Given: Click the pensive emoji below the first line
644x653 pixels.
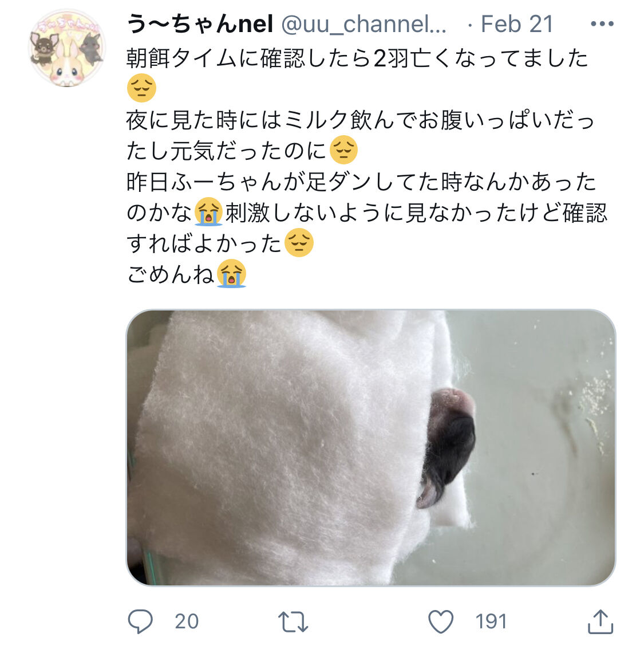Looking at the screenshot, I should pyautogui.click(x=141, y=88).
